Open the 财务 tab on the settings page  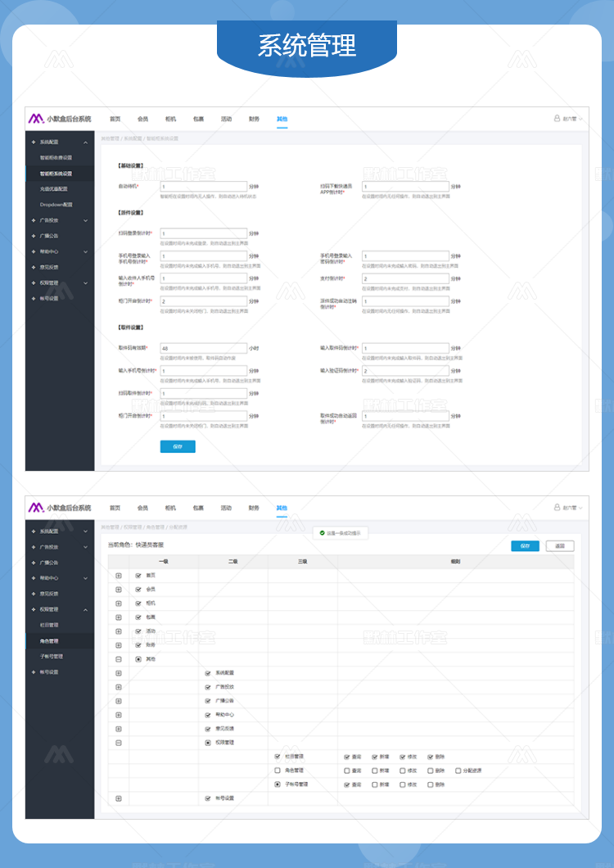254,119
